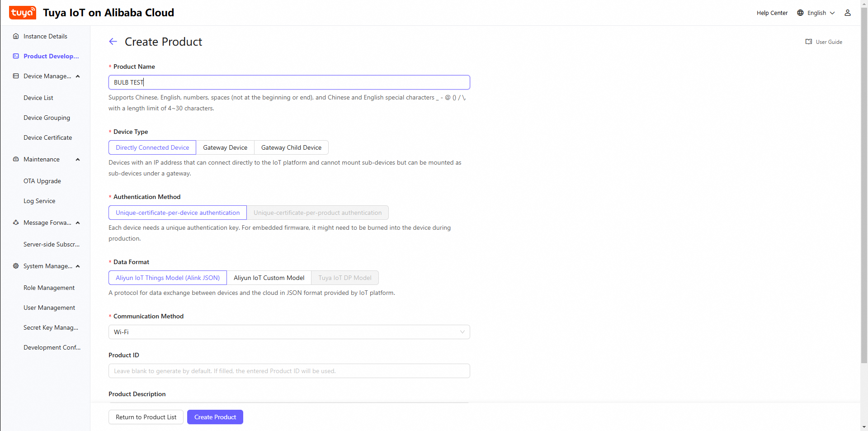The image size is (868, 431).
Task: Click the Maintenance sidebar icon
Action: click(16, 159)
